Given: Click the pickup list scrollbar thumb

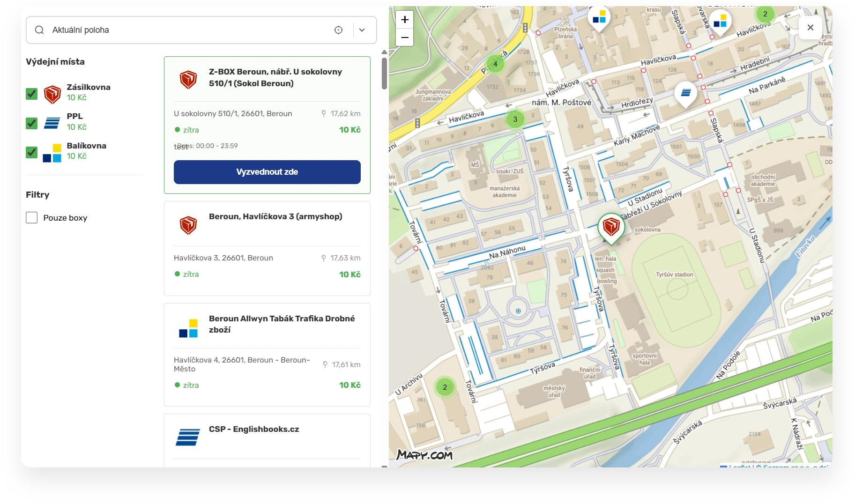Looking at the screenshot, I should pos(384,73).
